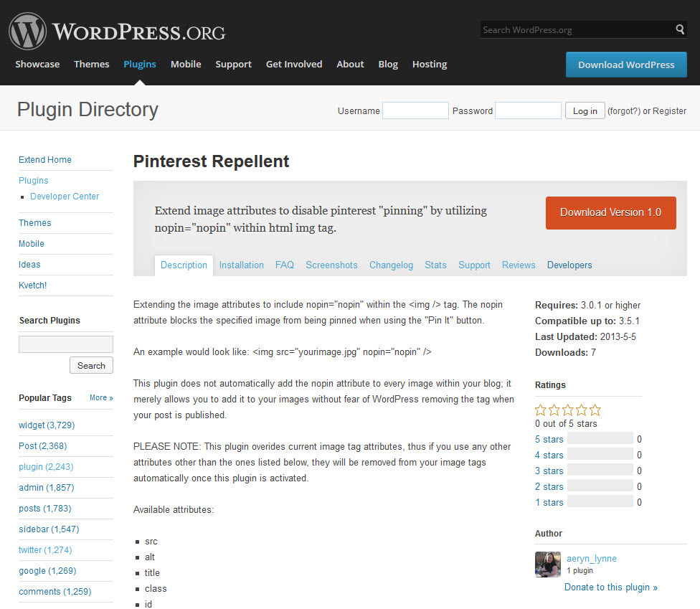The image size is (700, 609).
Task: Click the Register link
Action: pos(669,110)
